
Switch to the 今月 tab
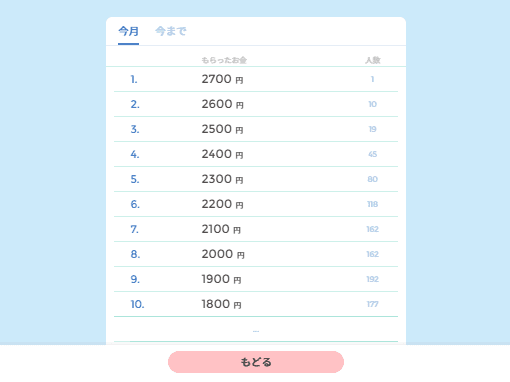pyautogui.click(x=128, y=31)
